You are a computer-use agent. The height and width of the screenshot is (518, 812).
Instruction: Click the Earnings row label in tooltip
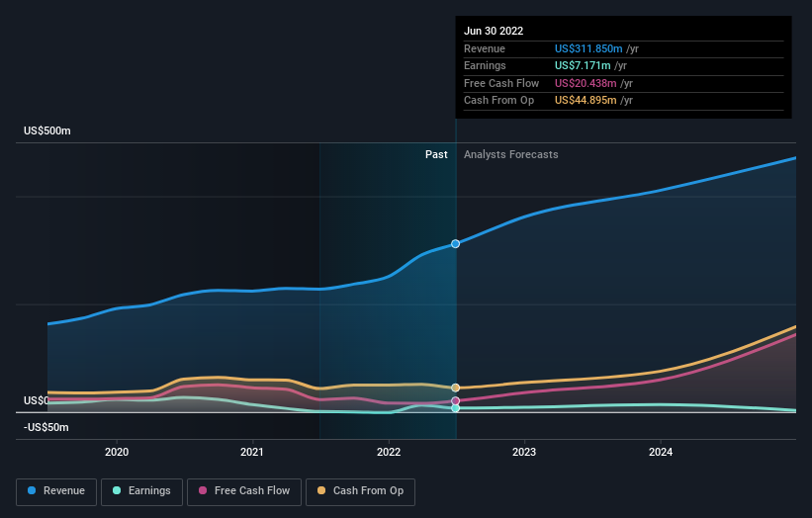(485, 65)
